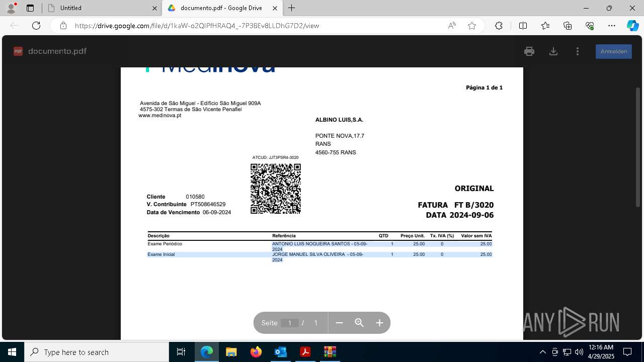The width and height of the screenshot is (644, 362).
Task: Open Adobe Acrobat from taskbar
Action: tap(305, 352)
